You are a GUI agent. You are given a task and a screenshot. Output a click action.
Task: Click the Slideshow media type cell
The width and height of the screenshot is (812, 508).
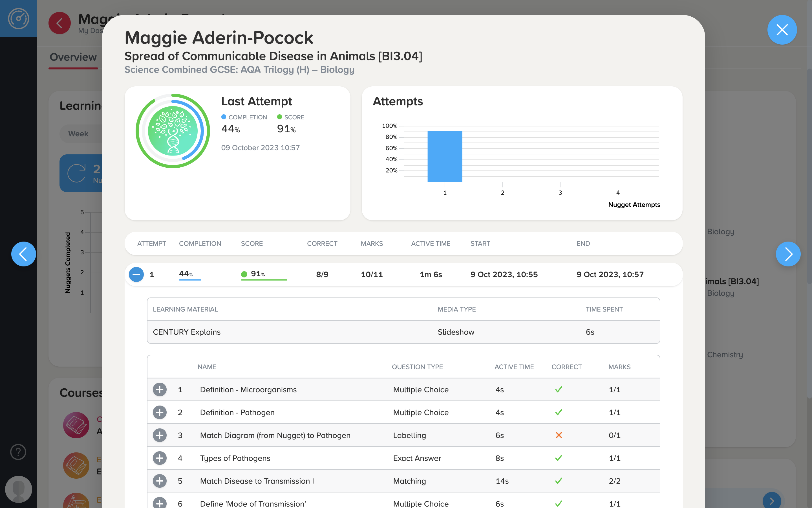[x=456, y=332]
